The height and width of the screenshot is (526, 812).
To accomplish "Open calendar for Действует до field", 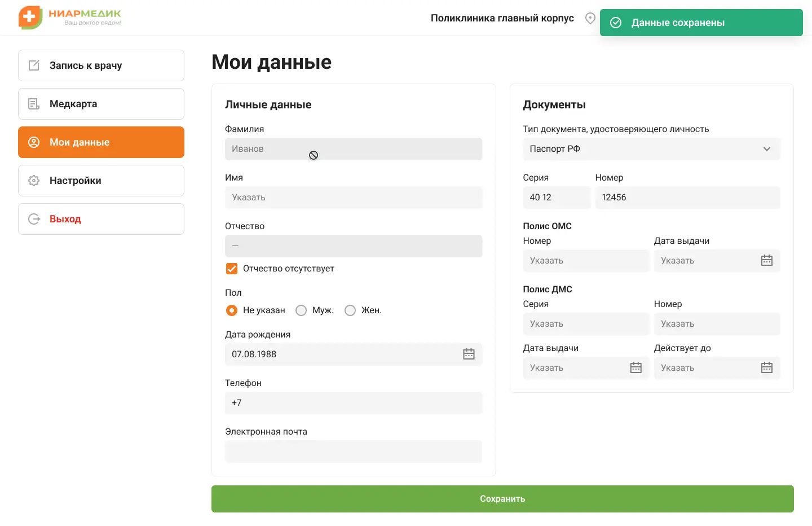I will tap(767, 367).
